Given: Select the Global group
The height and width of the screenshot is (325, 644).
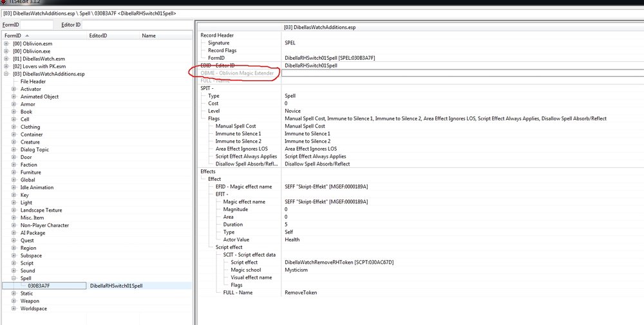Looking at the screenshot, I should pos(28,180).
